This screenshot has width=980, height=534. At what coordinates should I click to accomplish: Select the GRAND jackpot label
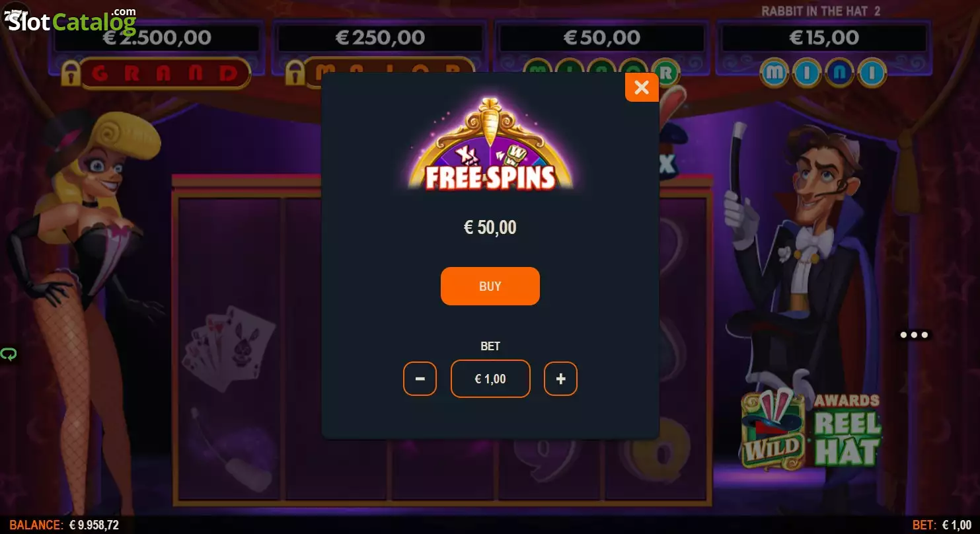[x=165, y=73]
